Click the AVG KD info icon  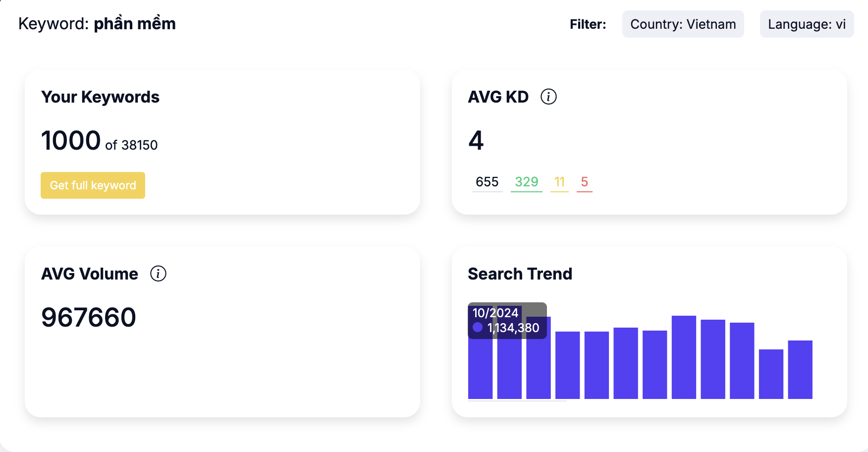coord(548,97)
